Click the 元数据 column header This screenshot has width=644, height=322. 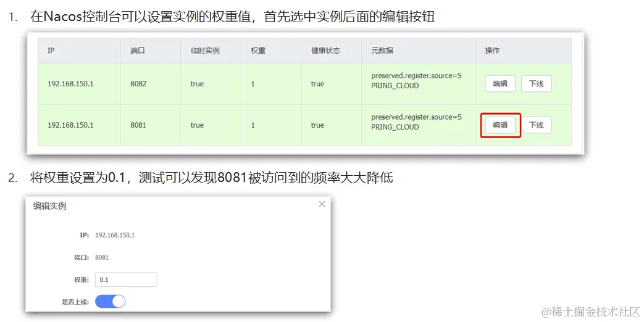pyautogui.click(x=382, y=51)
